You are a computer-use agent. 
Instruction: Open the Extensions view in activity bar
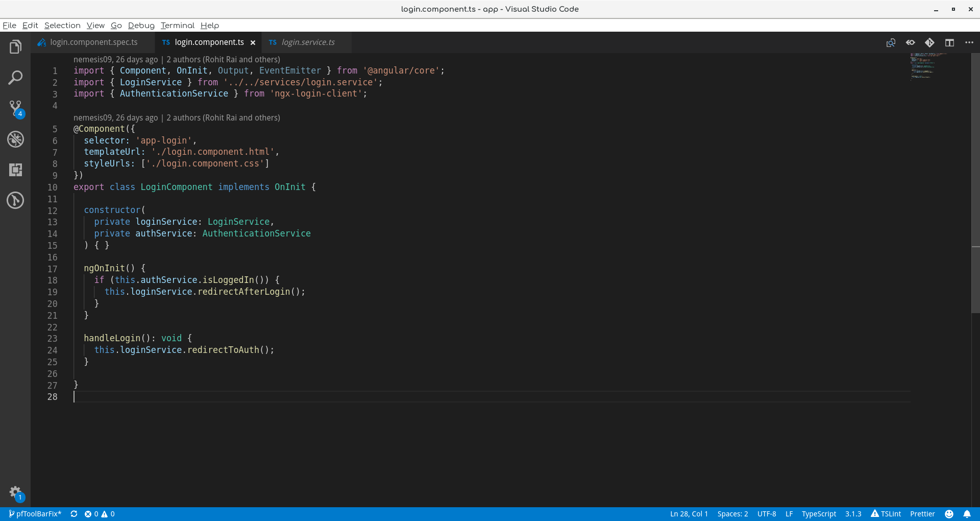(x=15, y=170)
